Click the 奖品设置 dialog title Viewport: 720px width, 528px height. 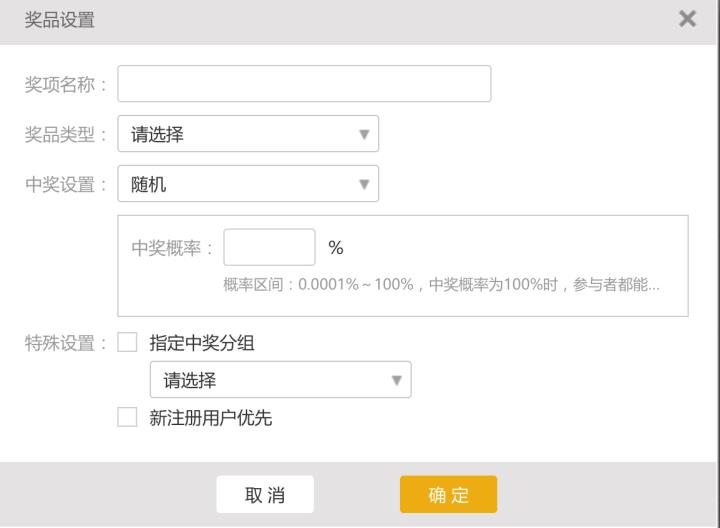[60, 20]
